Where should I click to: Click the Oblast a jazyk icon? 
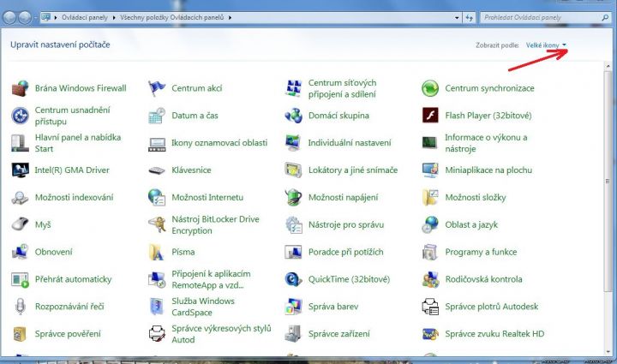430,224
